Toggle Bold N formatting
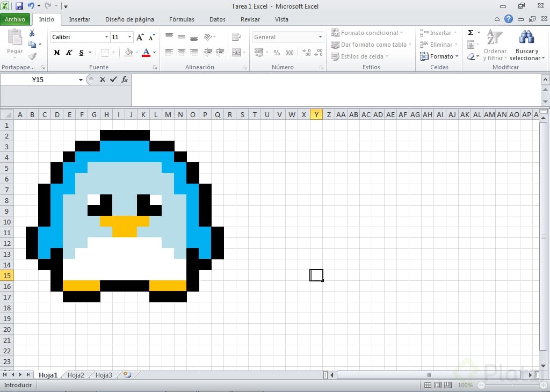 tap(57, 53)
